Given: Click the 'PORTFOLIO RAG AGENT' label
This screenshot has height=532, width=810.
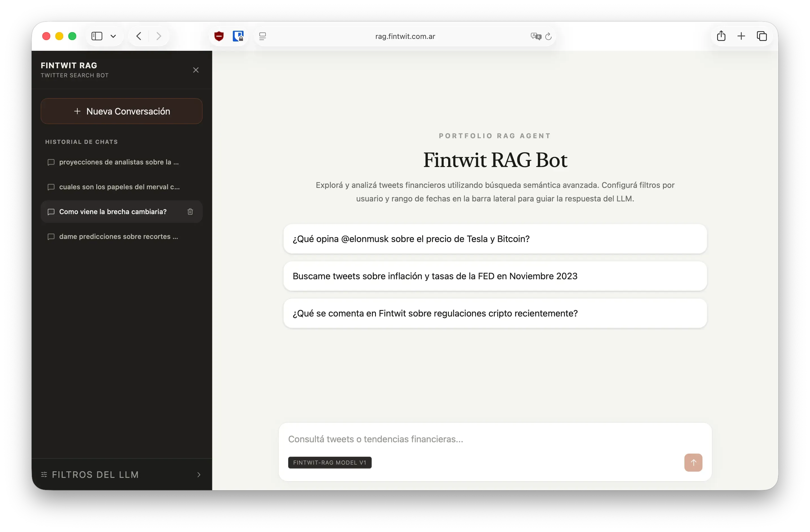Looking at the screenshot, I should [x=495, y=136].
